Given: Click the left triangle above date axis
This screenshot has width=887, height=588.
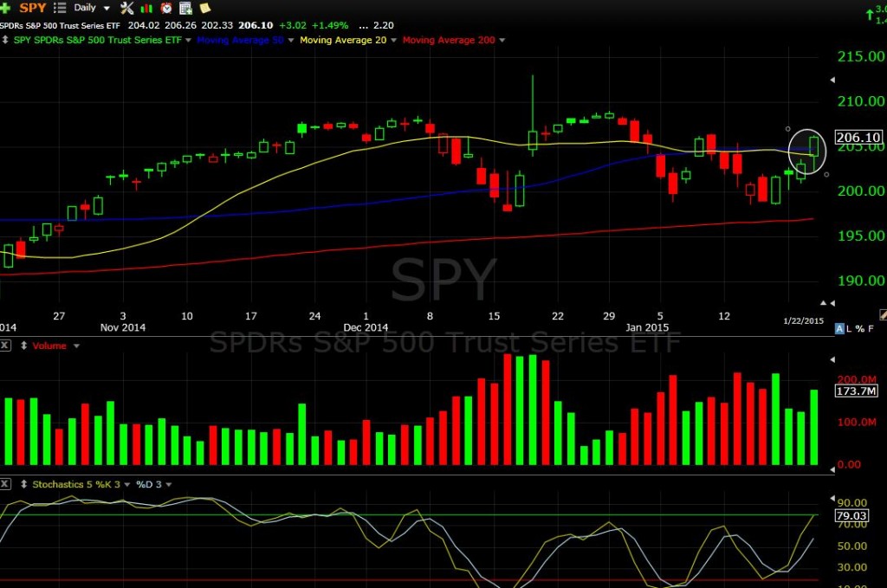Looking at the screenshot, I should point(832,303).
